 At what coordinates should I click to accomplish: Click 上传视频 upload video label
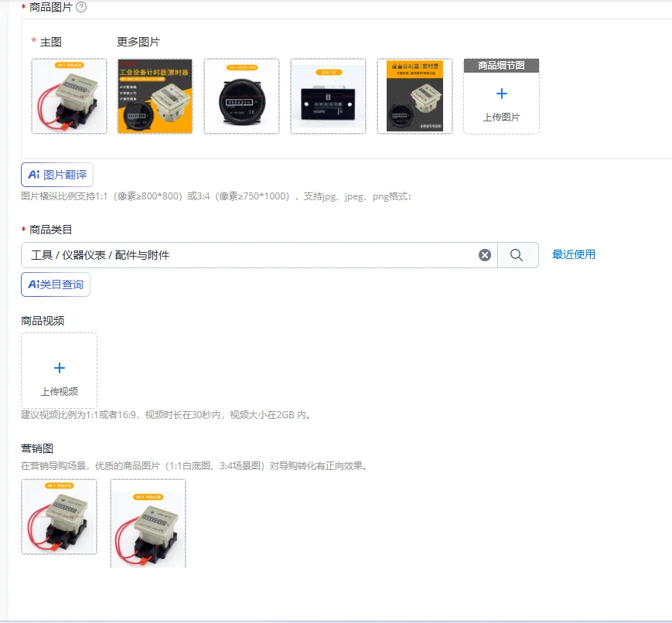60,391
